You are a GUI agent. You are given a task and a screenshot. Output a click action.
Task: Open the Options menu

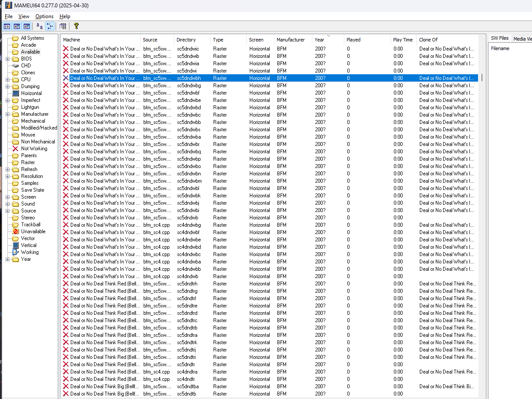(44, 16)
